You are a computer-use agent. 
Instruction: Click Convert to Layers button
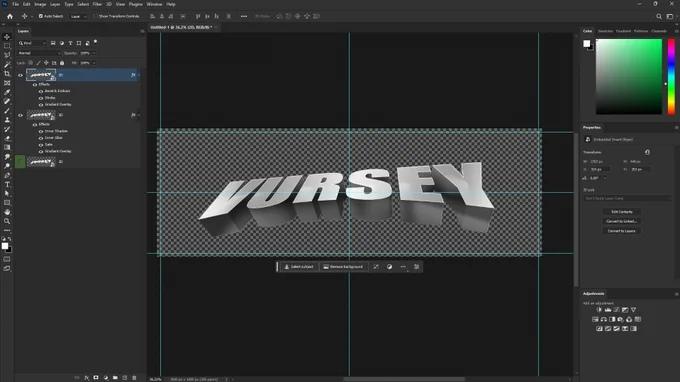point(622,231)
